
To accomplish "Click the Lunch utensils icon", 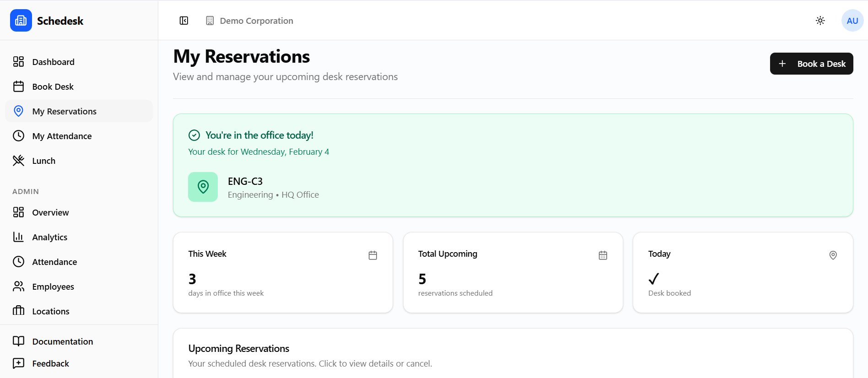I will point(18,160).
